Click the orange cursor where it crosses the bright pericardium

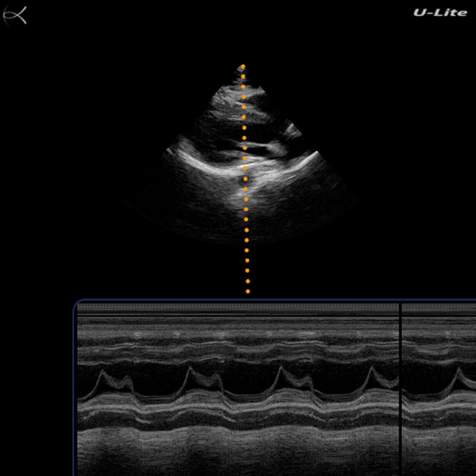click(x=245, y=168)
